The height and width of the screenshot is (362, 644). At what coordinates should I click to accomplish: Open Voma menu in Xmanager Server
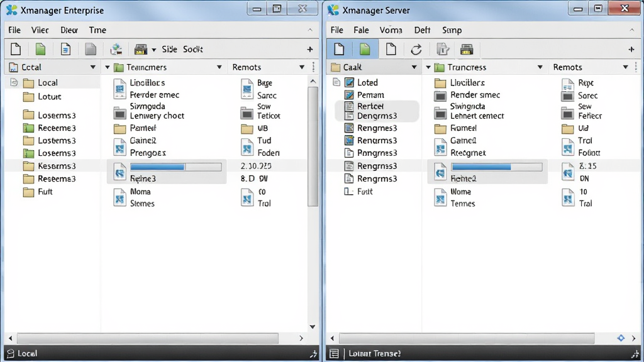click(391, 30)
